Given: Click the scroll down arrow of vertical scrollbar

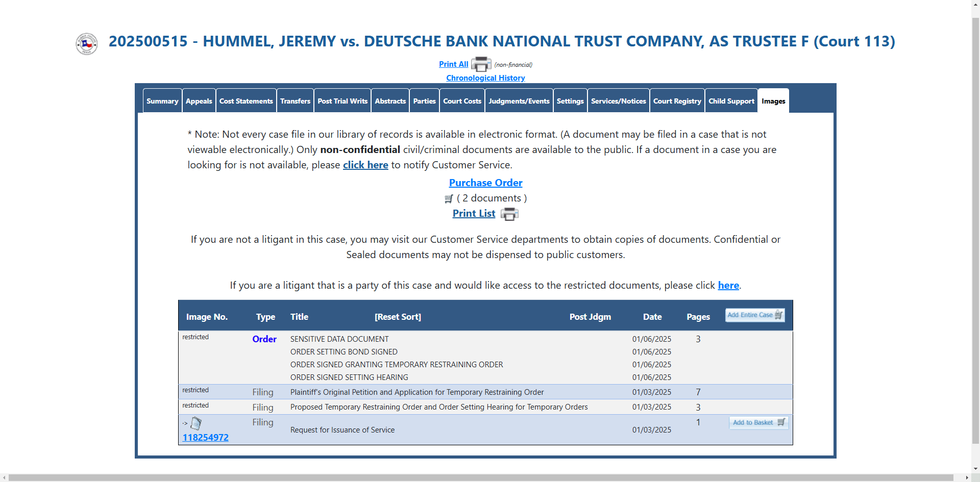Looking at the screenshot, I should pos(975,468).
